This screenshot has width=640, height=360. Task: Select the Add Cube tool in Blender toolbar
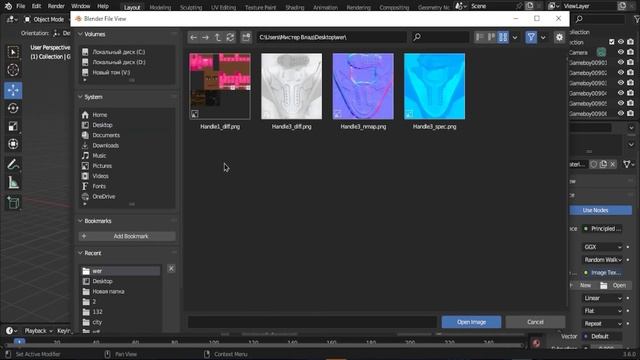click(x=13, y=203)
